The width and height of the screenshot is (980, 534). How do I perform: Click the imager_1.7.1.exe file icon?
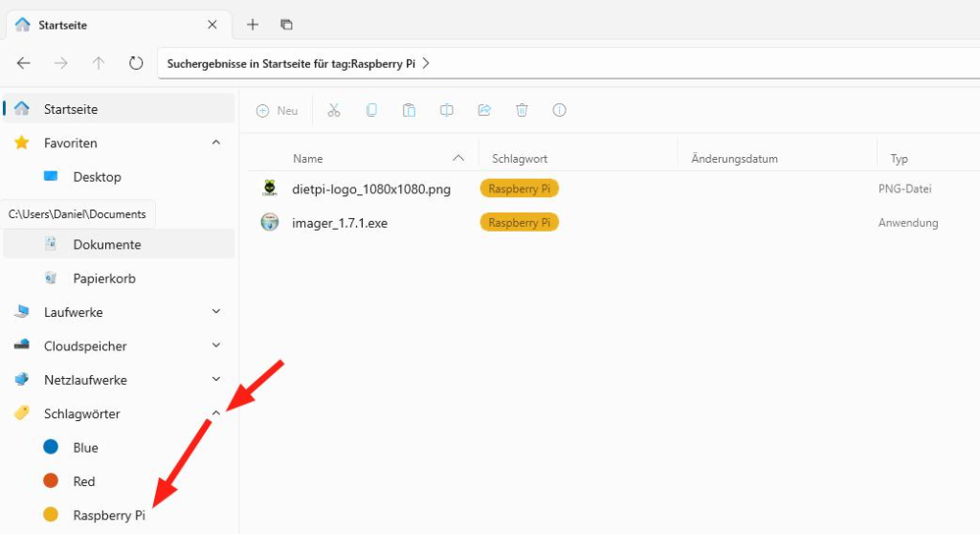coord(270,222)
